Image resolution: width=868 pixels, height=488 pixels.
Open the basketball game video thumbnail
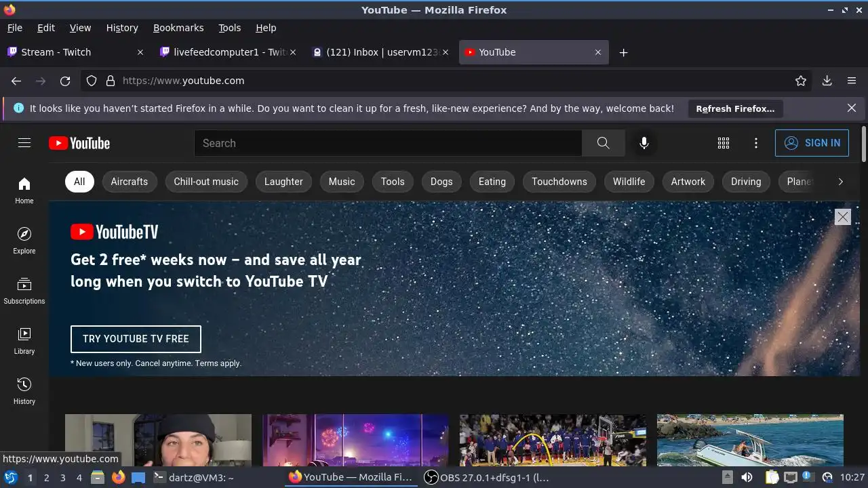click(553, 440)
